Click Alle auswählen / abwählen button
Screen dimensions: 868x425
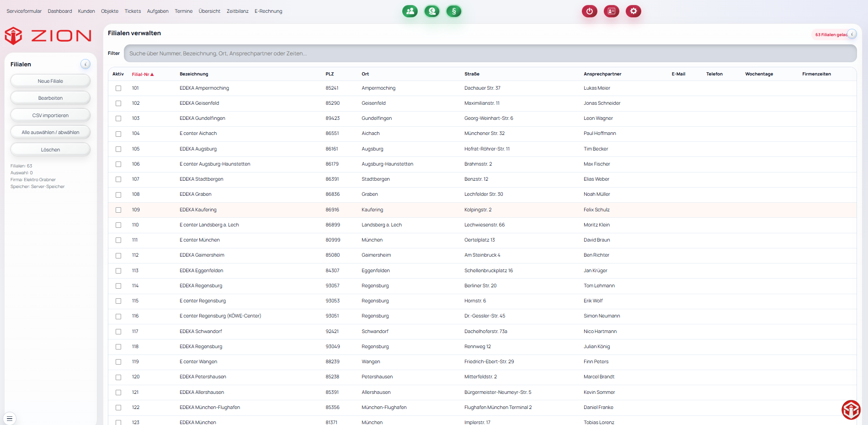pos(50,132)
